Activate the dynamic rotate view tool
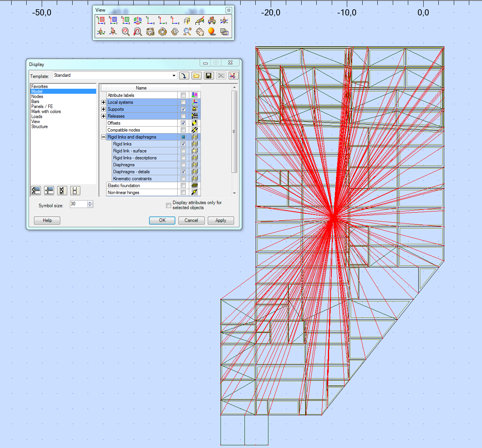Viewport: 482px width, 448px height. [163, 32]
